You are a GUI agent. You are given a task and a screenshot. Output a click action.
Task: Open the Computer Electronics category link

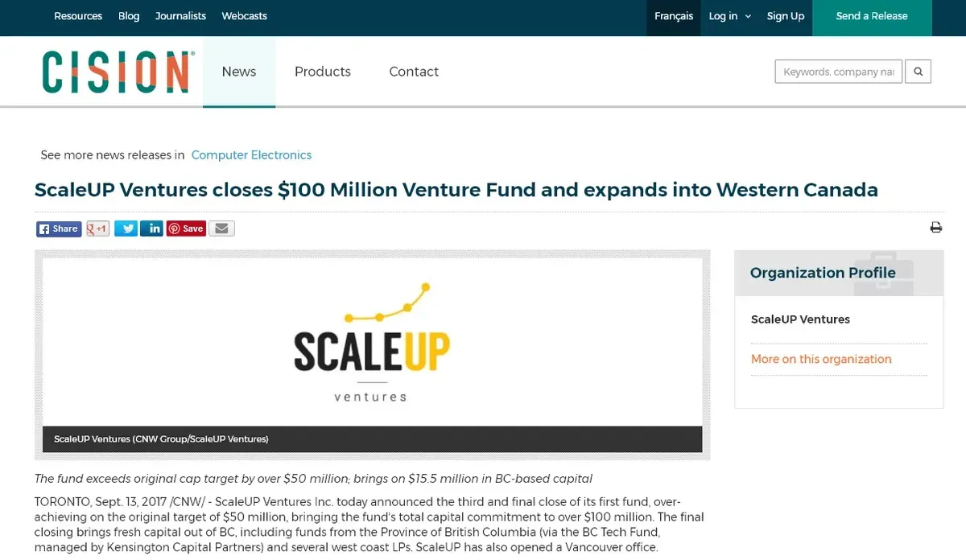[x=251, y=155]
